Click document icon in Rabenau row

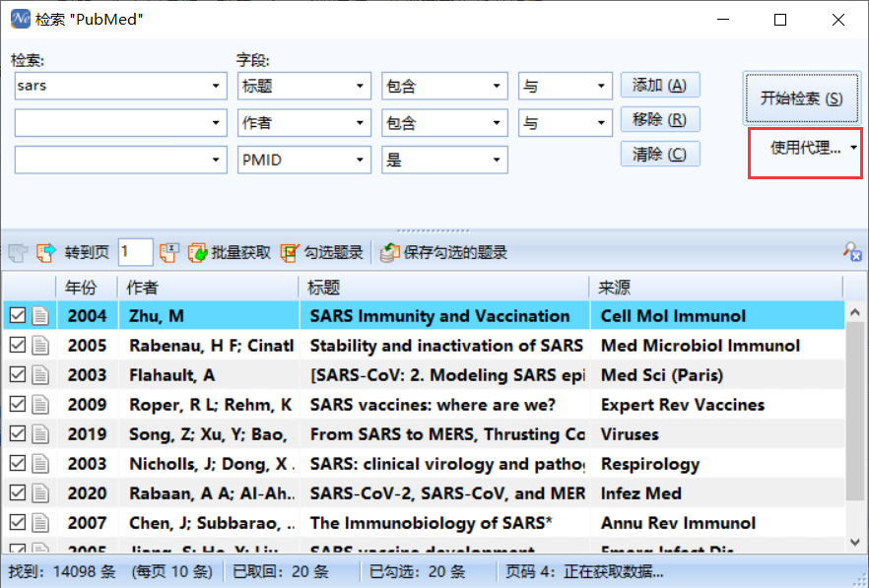pos(40,346)
